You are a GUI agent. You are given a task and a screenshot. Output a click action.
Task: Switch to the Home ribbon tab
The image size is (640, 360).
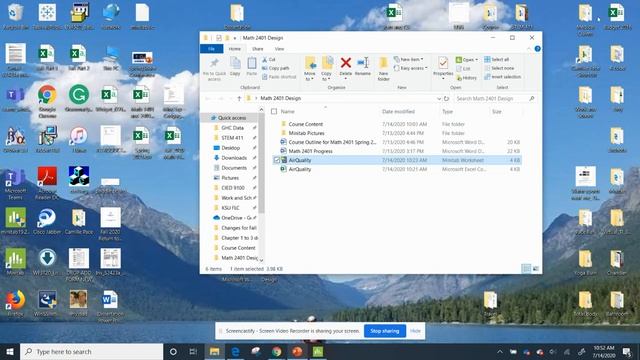click(235, 49)
